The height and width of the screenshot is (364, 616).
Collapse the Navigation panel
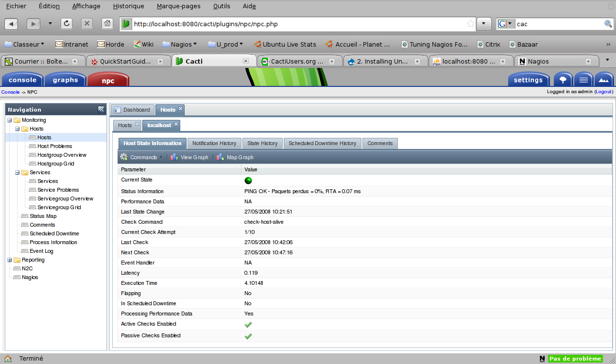pyautogui.click(x=101, y=110)
